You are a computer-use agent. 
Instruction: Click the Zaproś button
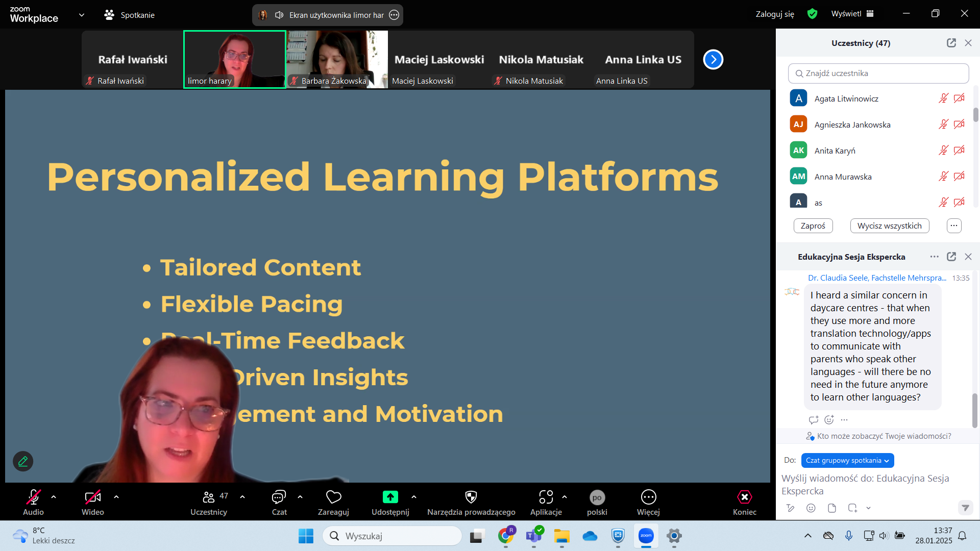tap(813, 226)
